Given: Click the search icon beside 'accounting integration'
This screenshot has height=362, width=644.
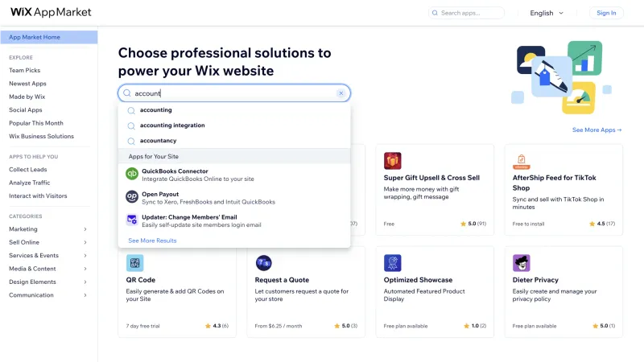Looking at the screenshot, I should [131, 125].
